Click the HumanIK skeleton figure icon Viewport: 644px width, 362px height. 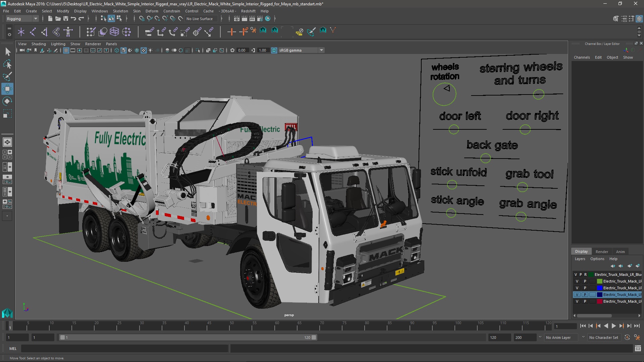(68, 32)
